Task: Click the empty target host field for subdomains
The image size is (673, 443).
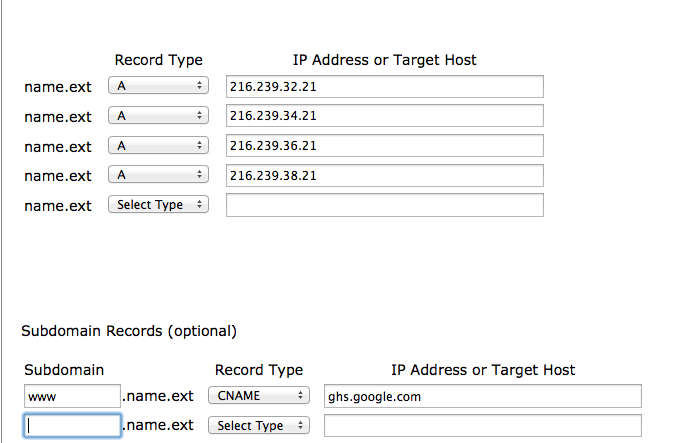Action: [x=482, y=426]
